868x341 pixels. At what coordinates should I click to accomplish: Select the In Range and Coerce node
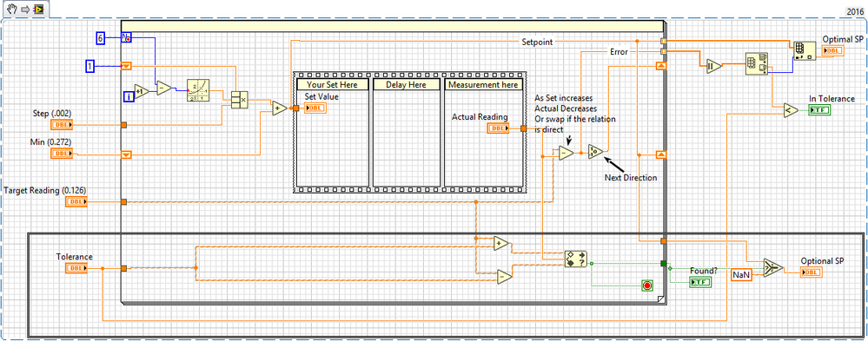tap(576, 259)
